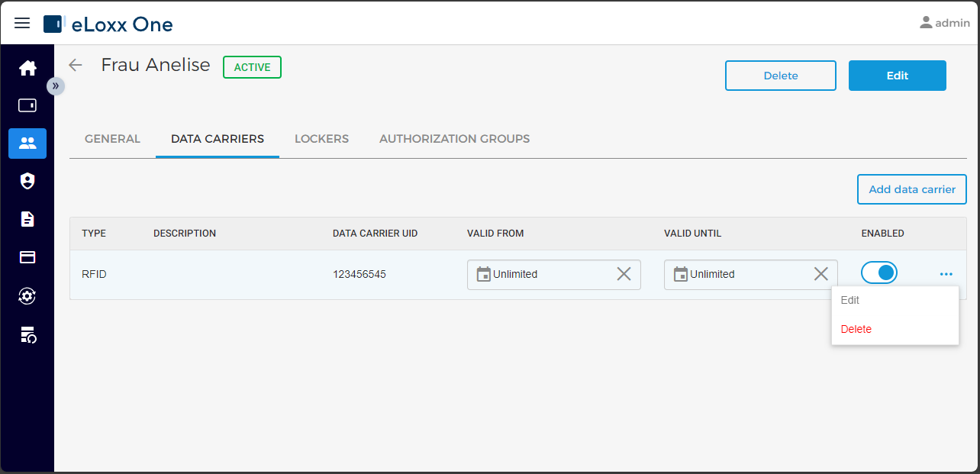980x474 pixels.
Task: Click the Valid From column header
Action: [x=495, y=234]
